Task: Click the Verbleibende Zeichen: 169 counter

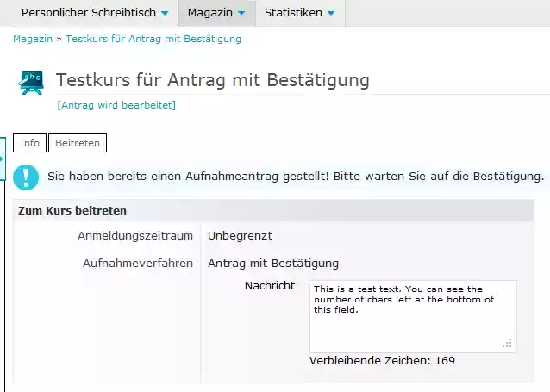Action: [x=383, y=360]
